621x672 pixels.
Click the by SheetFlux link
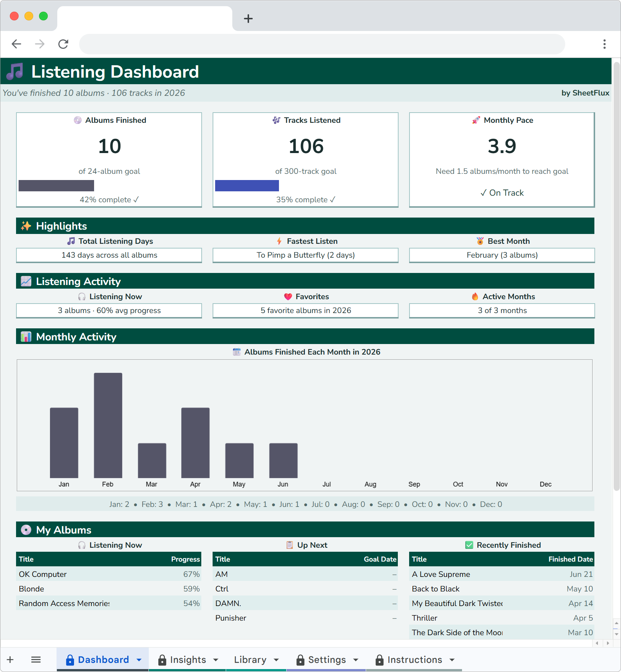click(585, 93)
